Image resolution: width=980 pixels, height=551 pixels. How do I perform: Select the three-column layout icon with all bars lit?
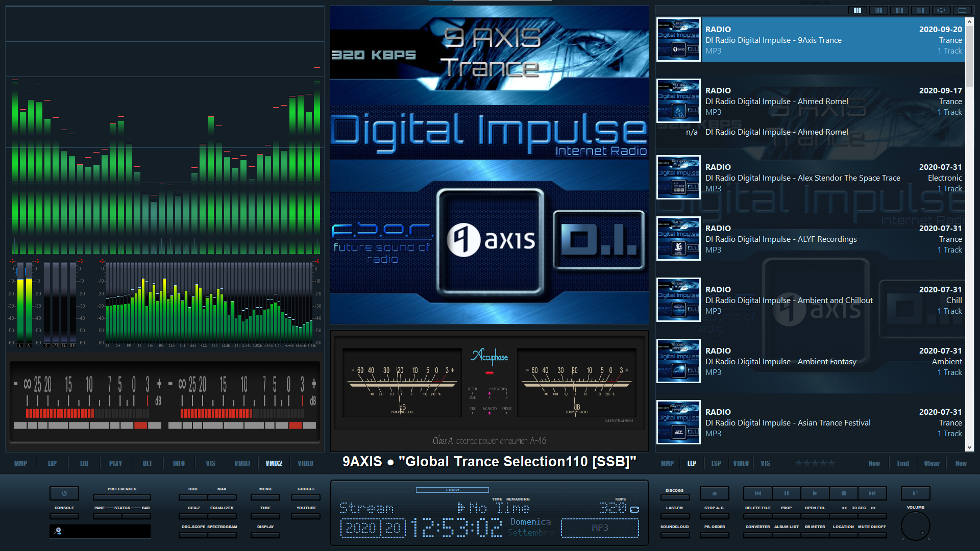(x=857, y=10)
